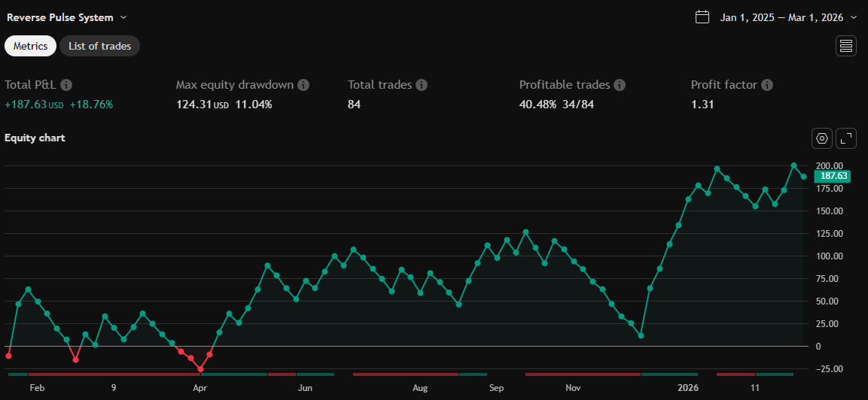
Task: Click the Max equity drawdown info icon
Action: click(303, 85)
